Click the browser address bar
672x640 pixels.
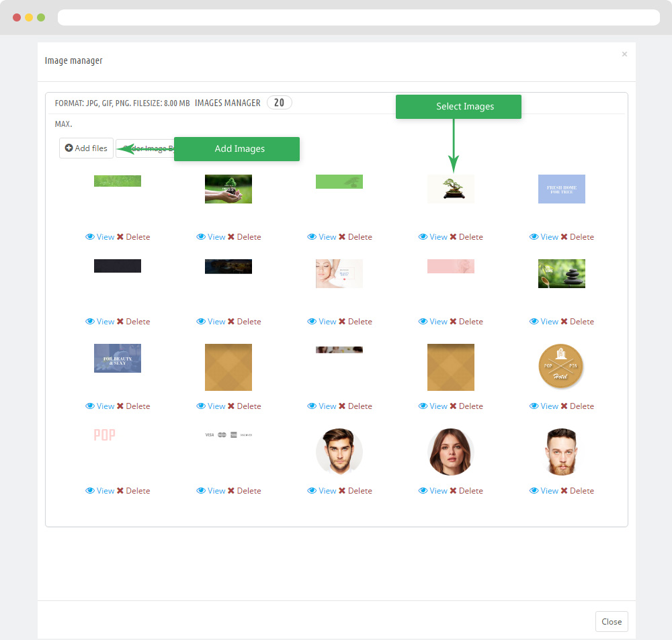coord(358,17)
